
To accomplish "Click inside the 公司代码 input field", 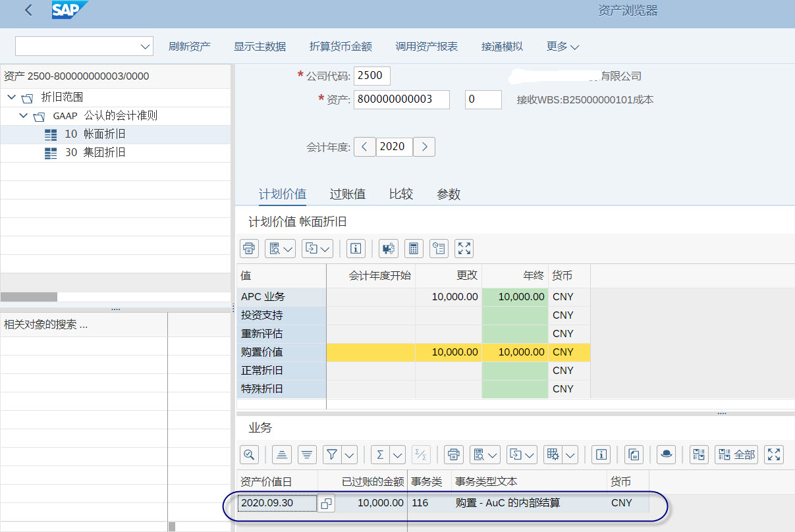I will pos(371,76).
